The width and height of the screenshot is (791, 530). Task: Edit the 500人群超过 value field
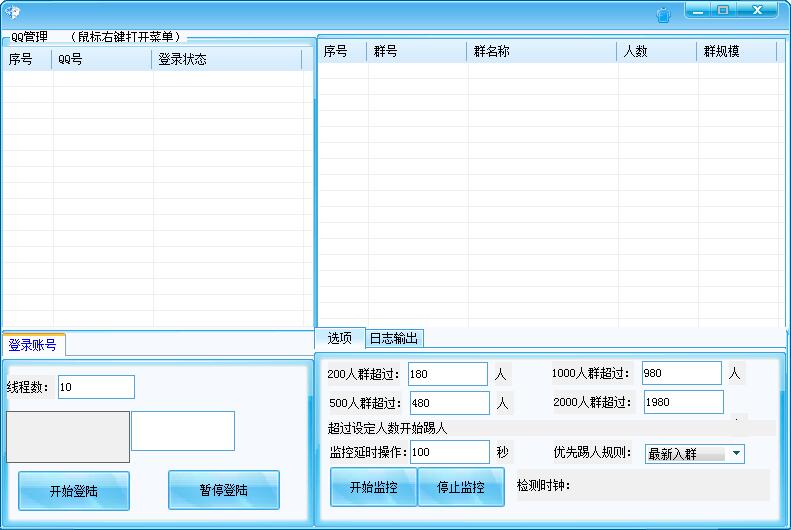(x=449, y=403)
